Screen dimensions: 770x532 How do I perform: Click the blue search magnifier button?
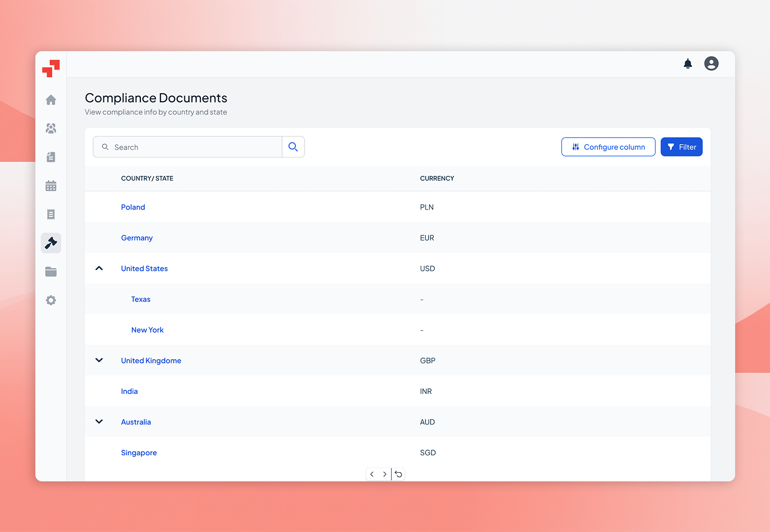(293, 147)
